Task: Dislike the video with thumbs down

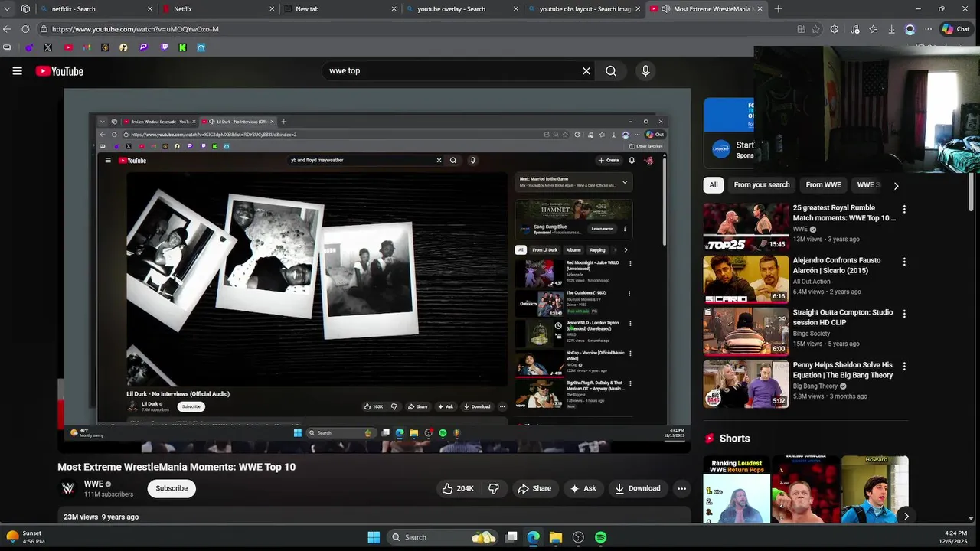Action: 494,488
